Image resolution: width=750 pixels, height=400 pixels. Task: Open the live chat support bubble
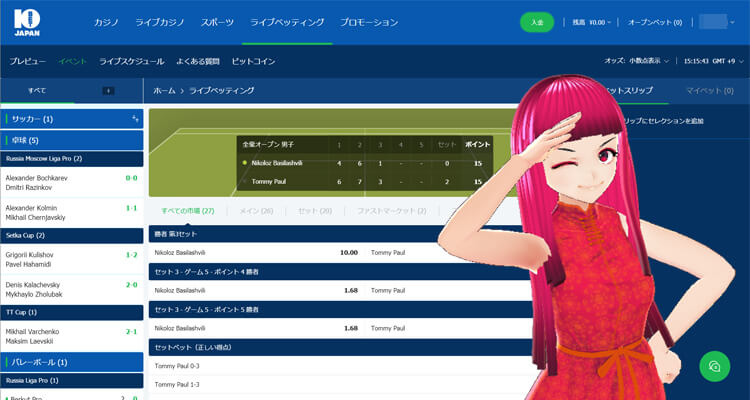point(715,367)
